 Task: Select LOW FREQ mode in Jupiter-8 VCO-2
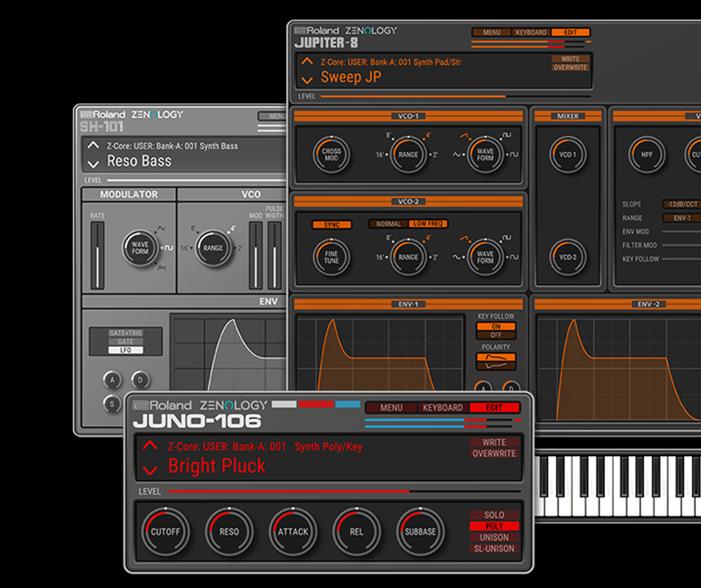pyautogui.click(x=428, y=224)
